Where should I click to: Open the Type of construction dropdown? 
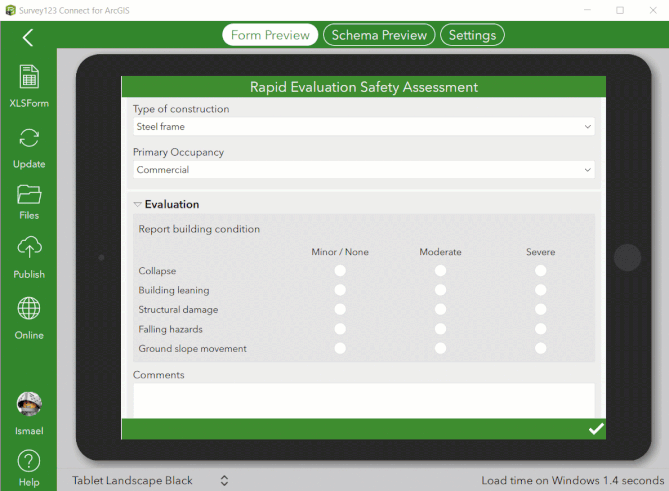[364, 127]
